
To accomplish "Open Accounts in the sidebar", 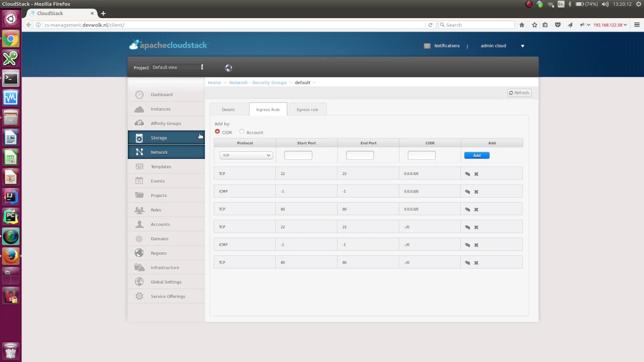I will (166, 224).
